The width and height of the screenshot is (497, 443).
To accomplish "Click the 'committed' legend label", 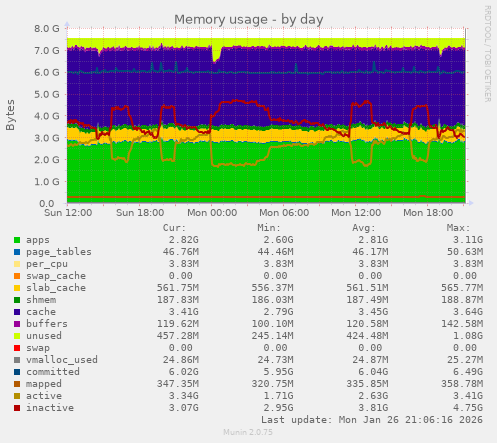I will [x=53, y=372].
